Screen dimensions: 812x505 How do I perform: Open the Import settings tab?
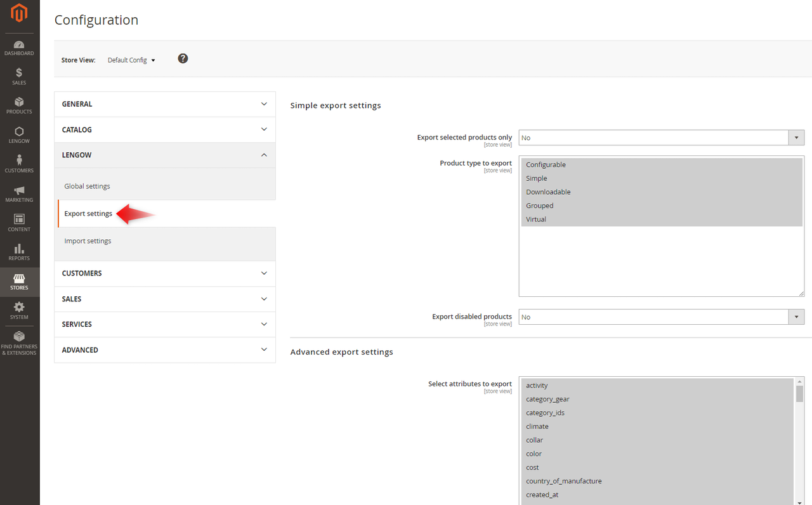click(x=88, y=241)
